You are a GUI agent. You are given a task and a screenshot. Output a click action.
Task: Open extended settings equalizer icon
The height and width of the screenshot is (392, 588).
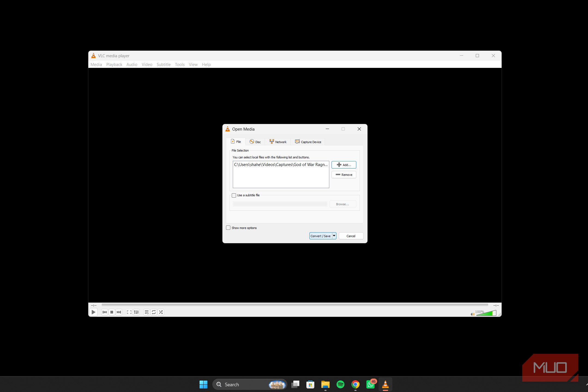point(136,312)
